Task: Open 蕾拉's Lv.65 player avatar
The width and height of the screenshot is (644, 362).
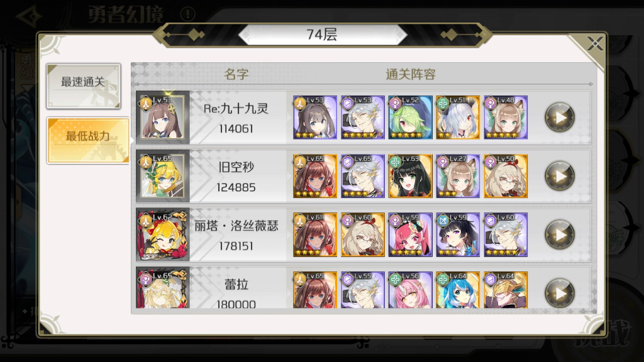Action: coord(163,288)
